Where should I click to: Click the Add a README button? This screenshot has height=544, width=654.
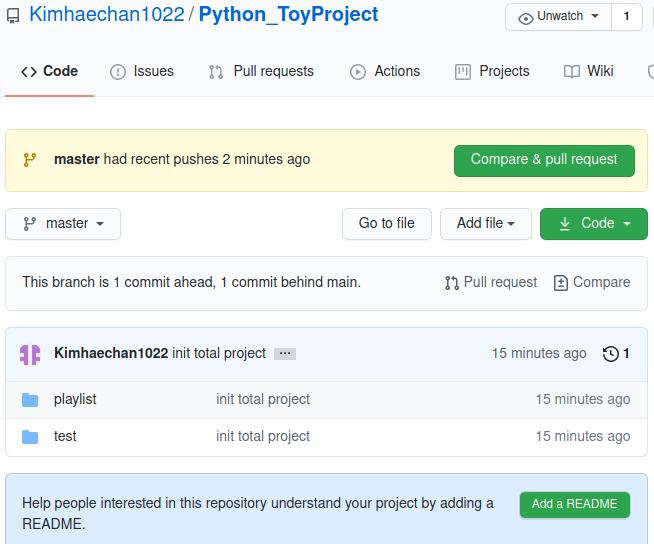point(574,504)
